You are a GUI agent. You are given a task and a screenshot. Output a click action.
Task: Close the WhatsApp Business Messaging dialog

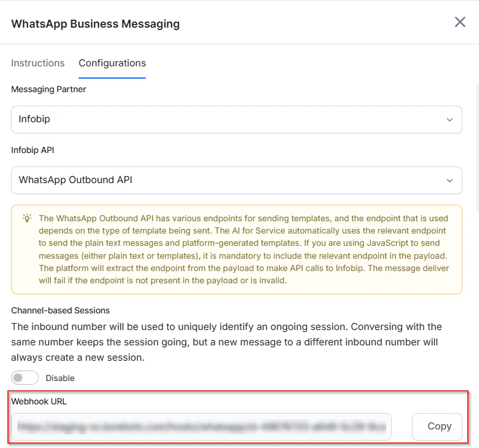pyautogui.click(x=460, y=22)
